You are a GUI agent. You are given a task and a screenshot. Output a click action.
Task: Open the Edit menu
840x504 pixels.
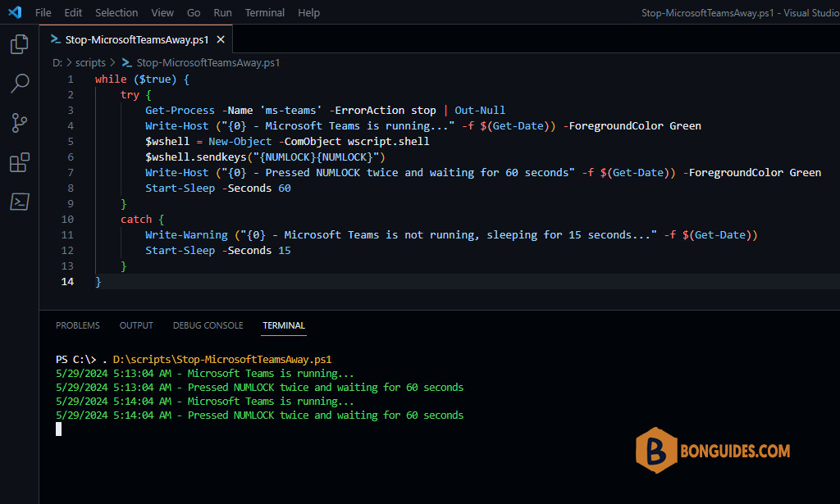pyautogui.click(x=73, y=13)
